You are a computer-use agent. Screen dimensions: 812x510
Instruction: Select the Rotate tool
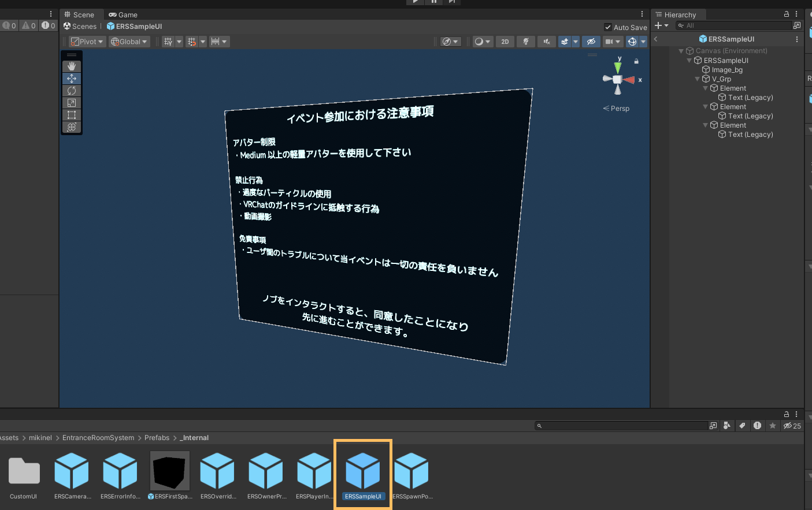pyautogui.click(x=72, y=91)
